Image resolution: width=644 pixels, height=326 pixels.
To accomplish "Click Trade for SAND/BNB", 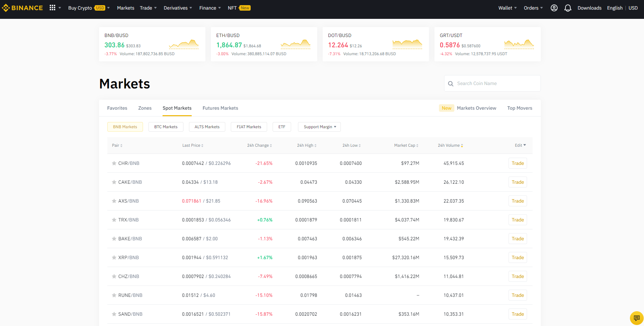I will coord(518,314).
